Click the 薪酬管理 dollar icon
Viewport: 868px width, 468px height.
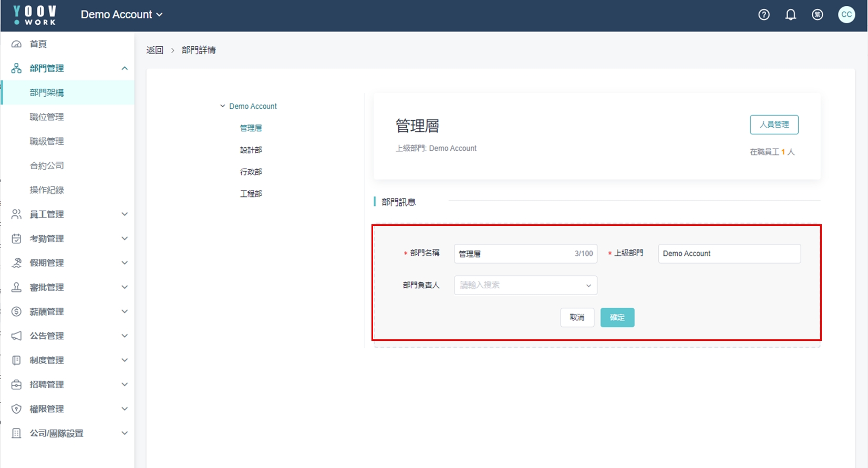(x=17, y=311)
